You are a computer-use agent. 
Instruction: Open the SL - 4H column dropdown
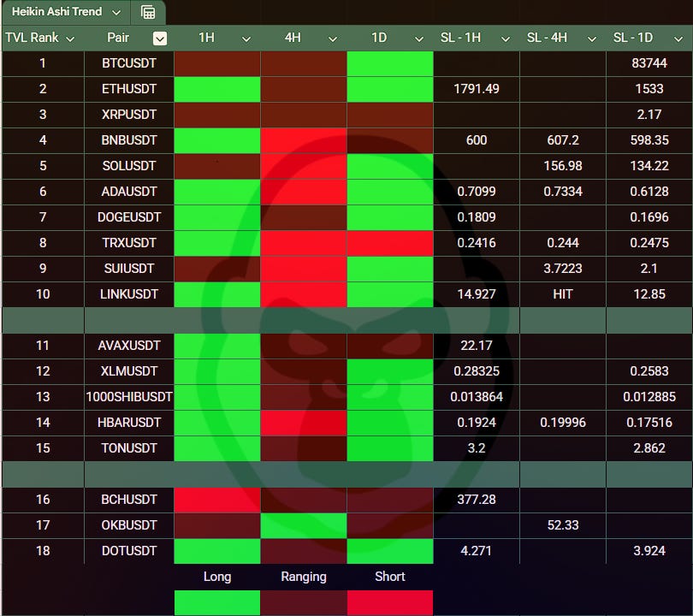tap(592, 38)
